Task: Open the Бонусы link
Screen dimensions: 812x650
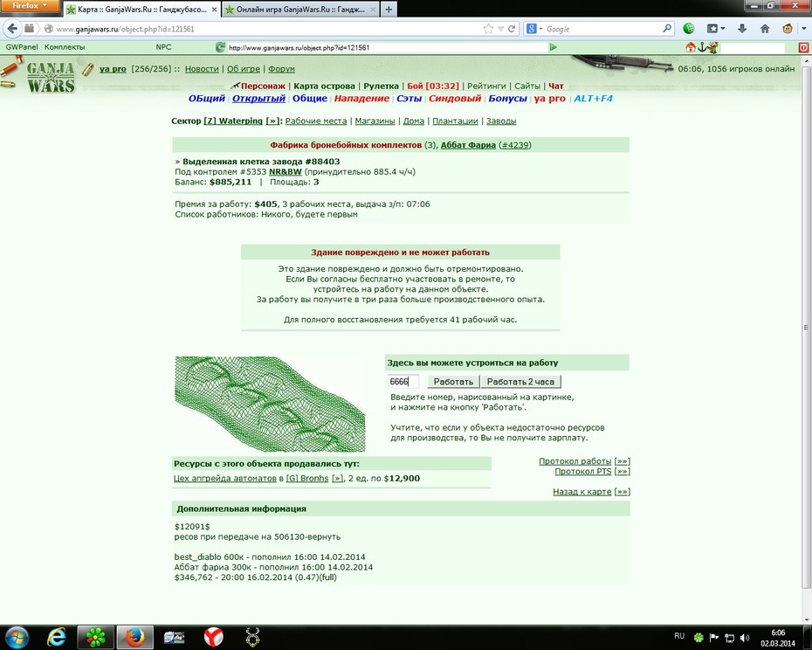Action: coord(507,99)
